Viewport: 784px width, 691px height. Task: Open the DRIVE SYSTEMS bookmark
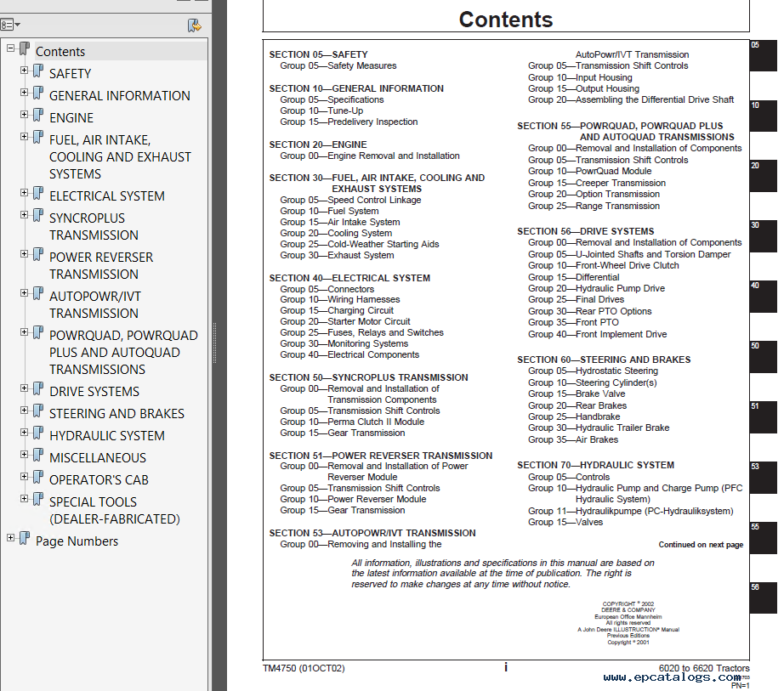tap(94, 391)
